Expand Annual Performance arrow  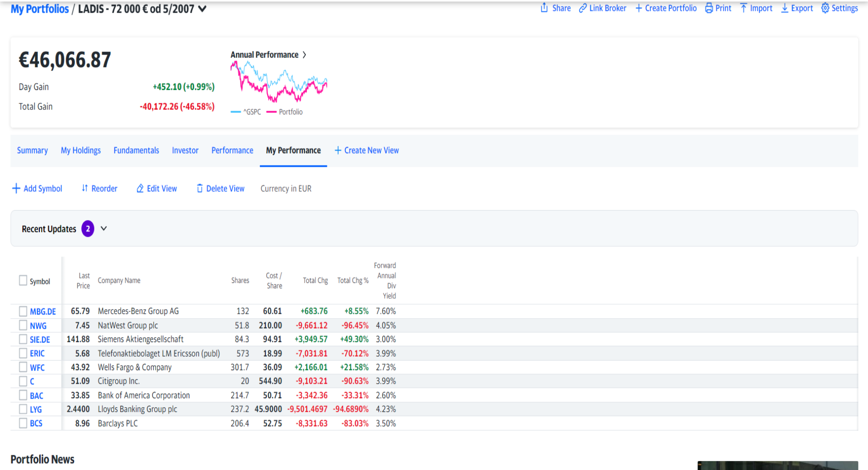click(304, 55)
